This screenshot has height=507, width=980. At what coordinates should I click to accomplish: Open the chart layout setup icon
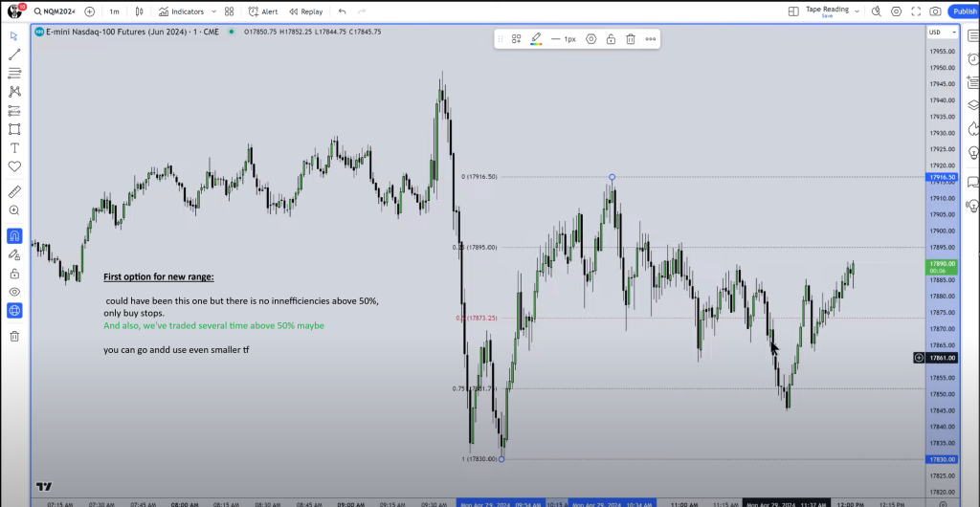click(793, 11)
